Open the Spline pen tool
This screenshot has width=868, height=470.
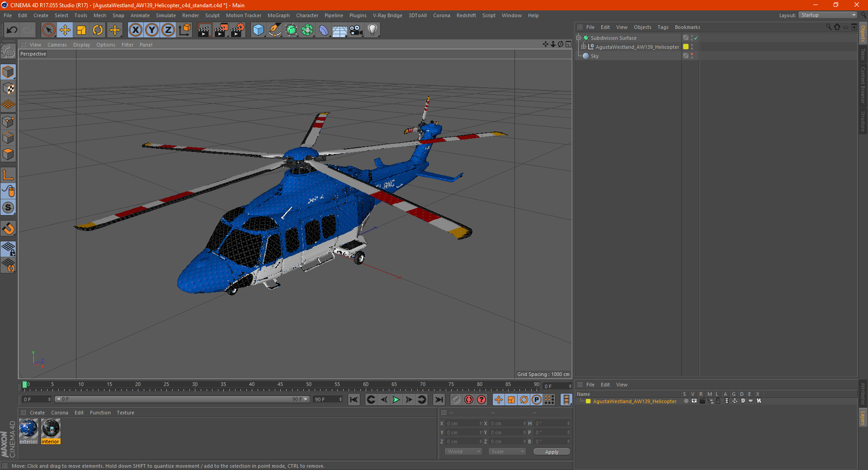274,30
